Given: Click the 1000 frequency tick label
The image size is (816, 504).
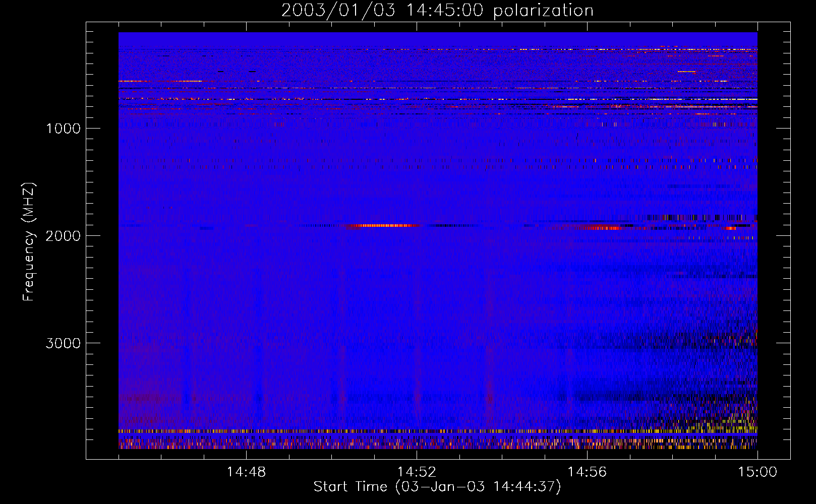Looking at the screenshot, I should tap(63, 129).
